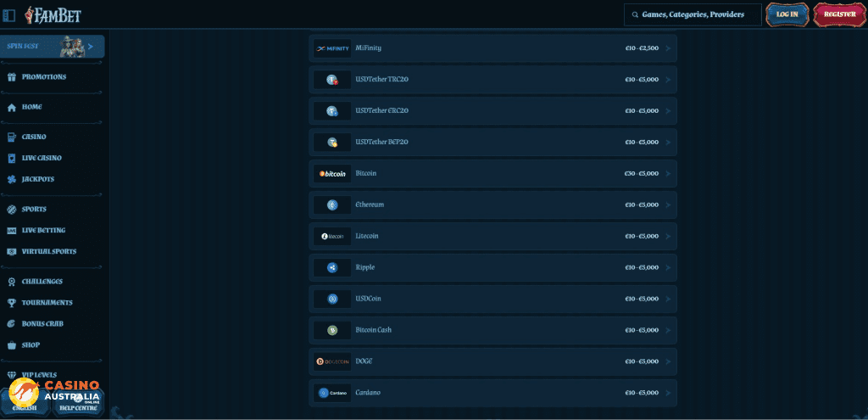868x420 pixels.
Task: Click the Home house icon
Action: click(x=11, y=107)
